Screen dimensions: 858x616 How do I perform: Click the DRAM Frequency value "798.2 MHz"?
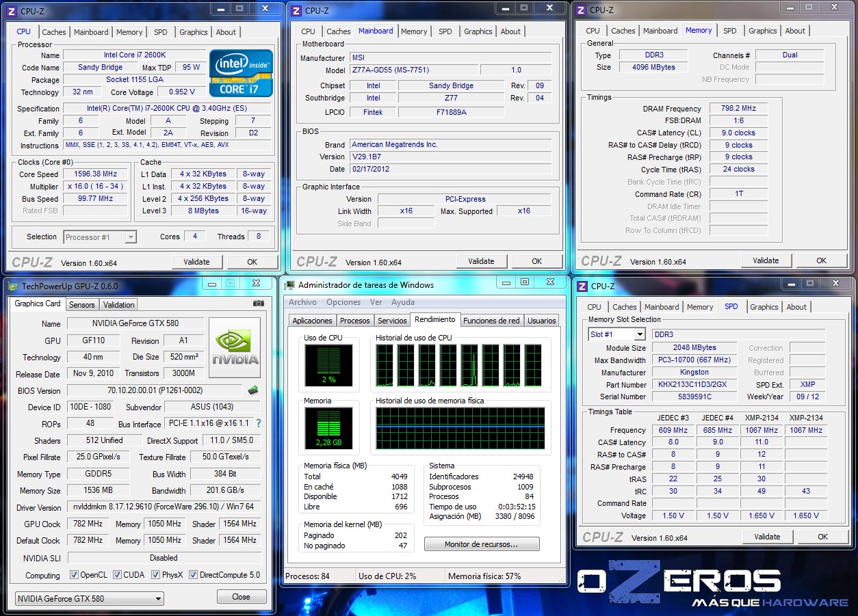click(x=738, y=109)
